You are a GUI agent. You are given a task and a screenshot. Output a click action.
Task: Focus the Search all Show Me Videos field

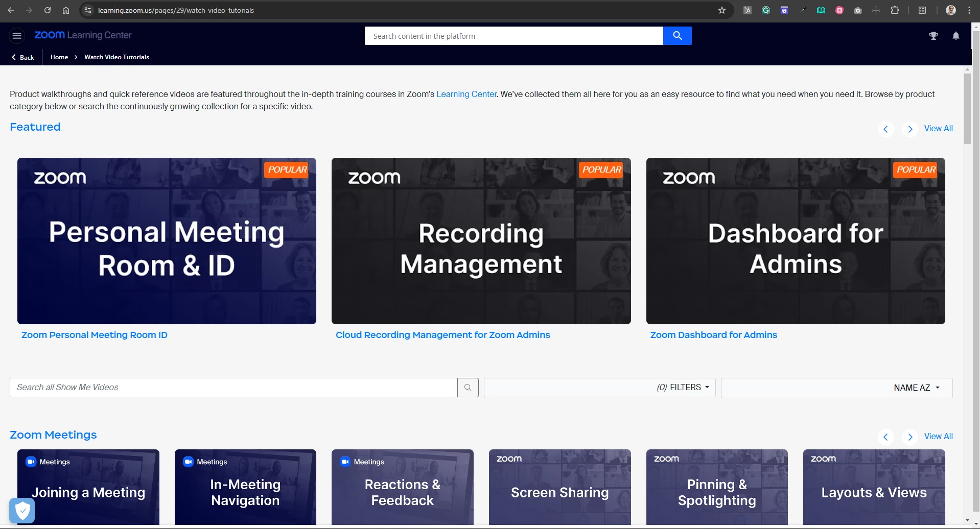[x=234, y=388]
